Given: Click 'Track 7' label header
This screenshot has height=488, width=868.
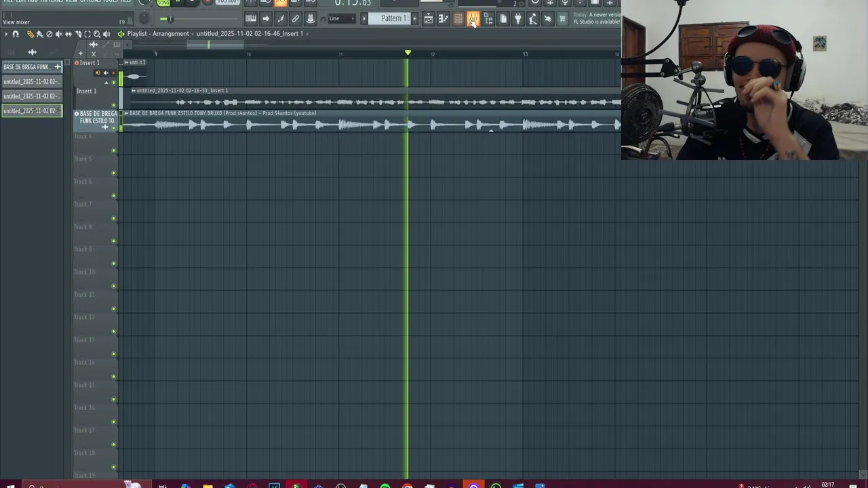Looking at the screenshot, I should [83, 204].
